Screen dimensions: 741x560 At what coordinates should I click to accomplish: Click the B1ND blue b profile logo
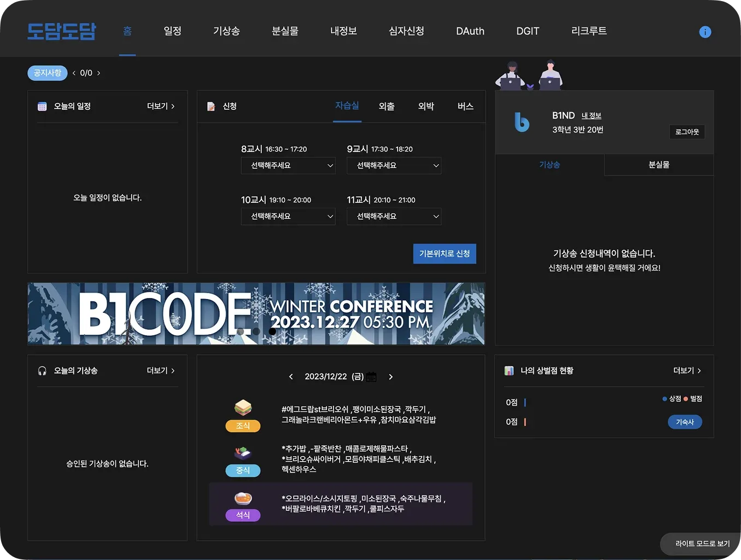[x=522, y=122]
